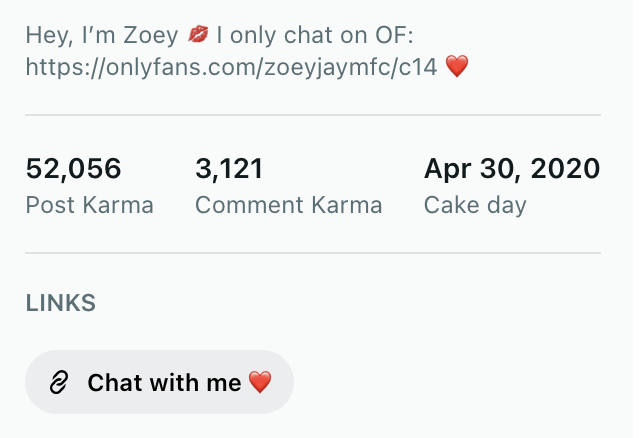Click the "Cake day" label
This screenshot has width=642, height=438.
475,205
